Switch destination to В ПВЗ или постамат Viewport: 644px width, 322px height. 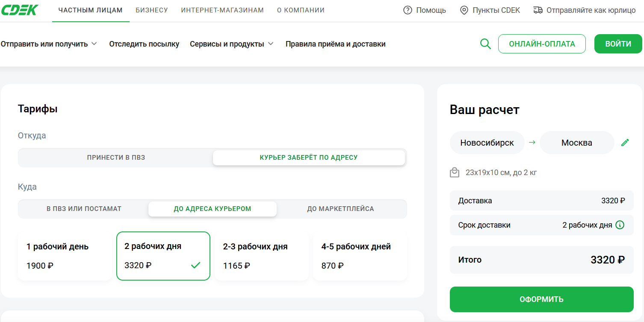tap(84, 209)
